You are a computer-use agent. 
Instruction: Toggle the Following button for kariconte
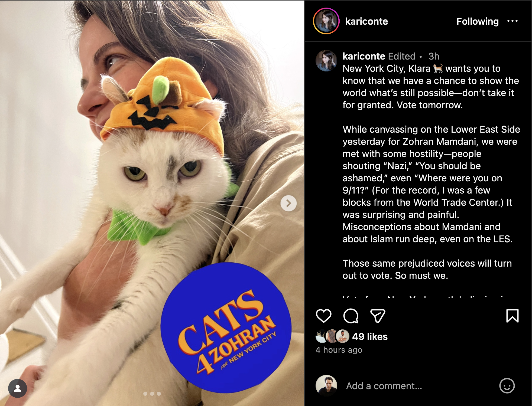click(478, 21)
